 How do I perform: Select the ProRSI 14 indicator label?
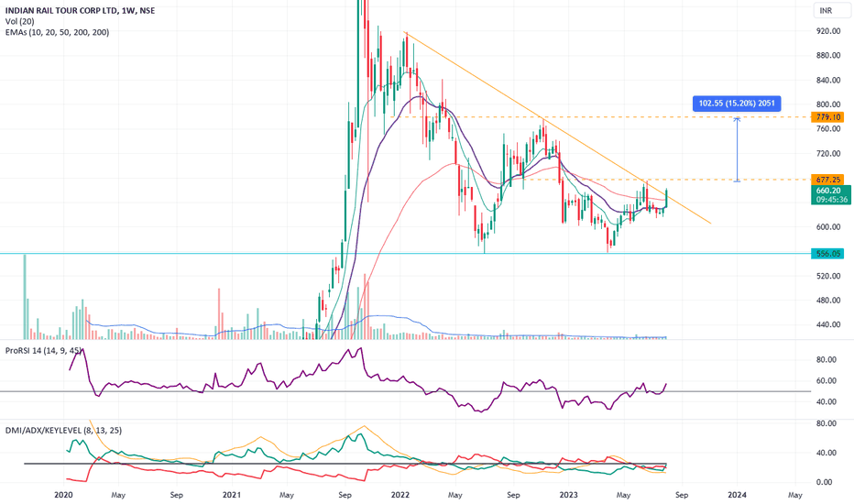point(44,350)
